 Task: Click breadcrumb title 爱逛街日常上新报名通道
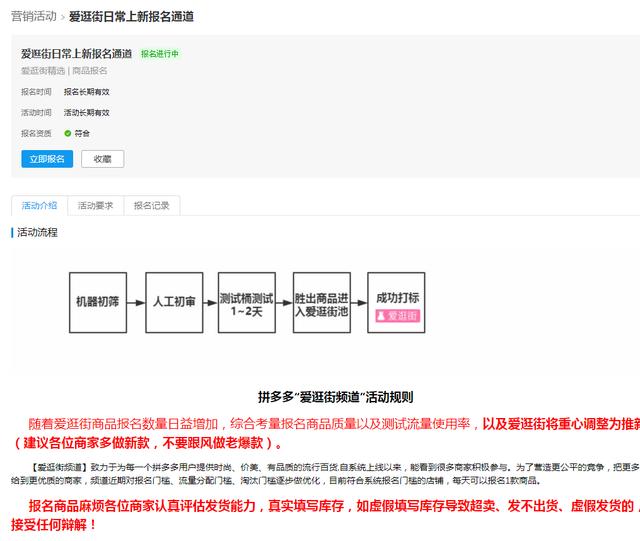pyautogui.click(x=131, y=16)
